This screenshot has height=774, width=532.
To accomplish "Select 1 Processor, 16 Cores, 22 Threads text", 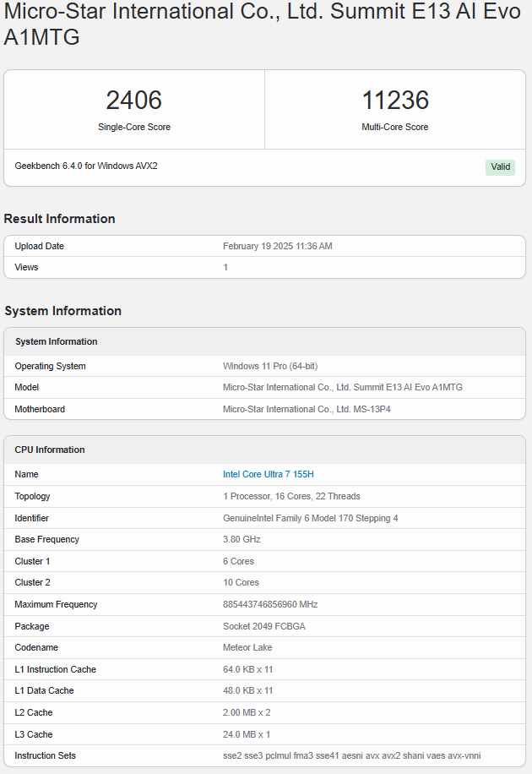I will 291,496.
